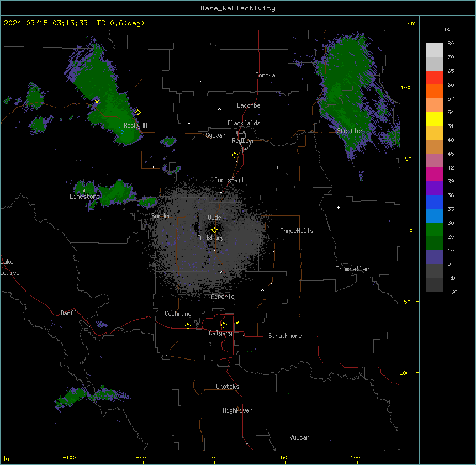The height and width of the screenshot is (465, 476).
Task: Click the -30 value on dBZ legend
Action: (452, 292)
